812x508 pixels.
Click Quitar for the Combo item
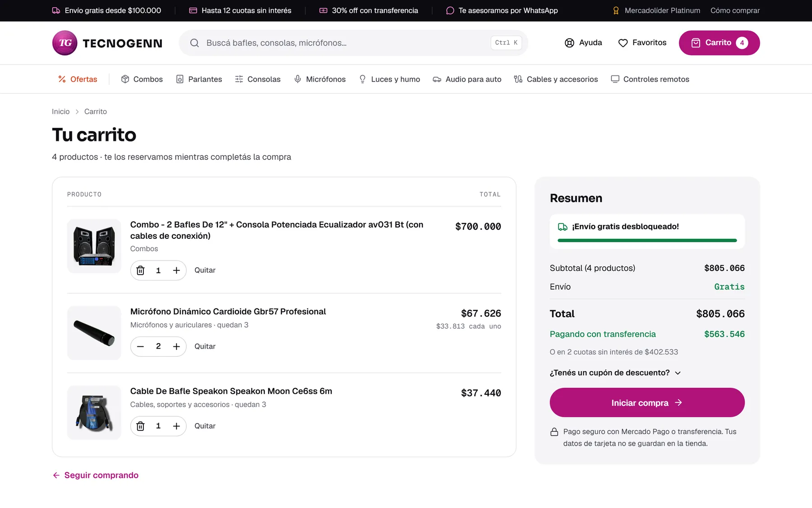tap(205, 270)
